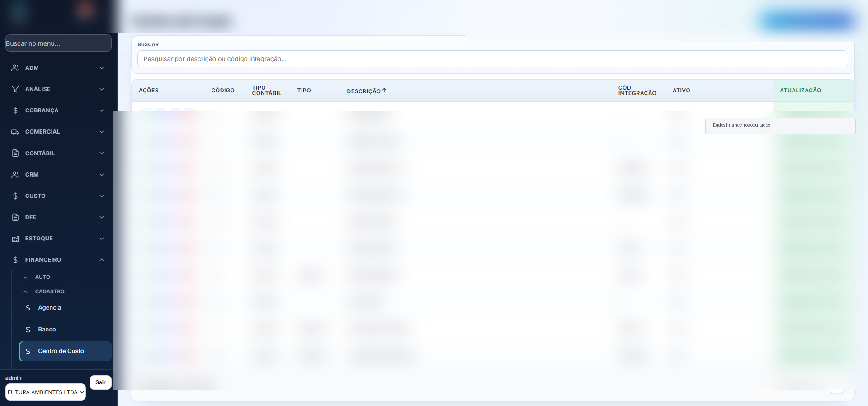Expand the COBRANÇA menu chevron
This screenshot has width=868, height=406.
(102, 110)
